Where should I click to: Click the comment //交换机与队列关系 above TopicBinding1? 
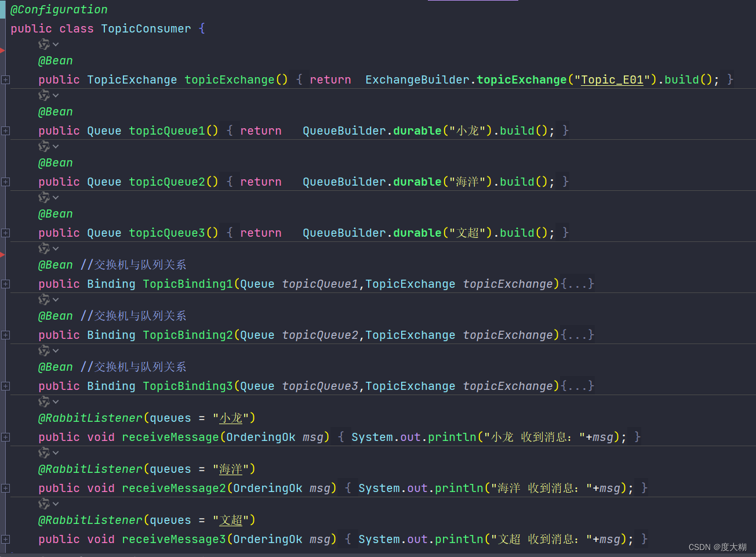pyautogui.click(x=133, y=265)
